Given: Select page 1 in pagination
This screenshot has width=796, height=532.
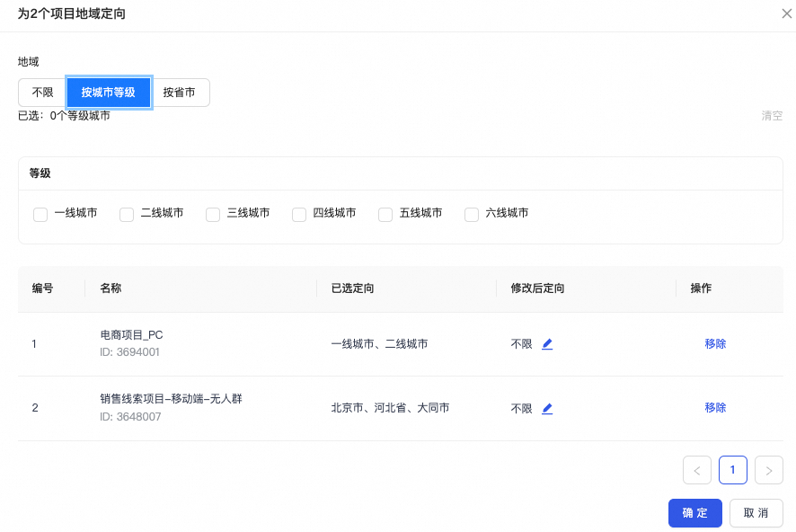Looking at the screenshot, I should click(733, 470).
